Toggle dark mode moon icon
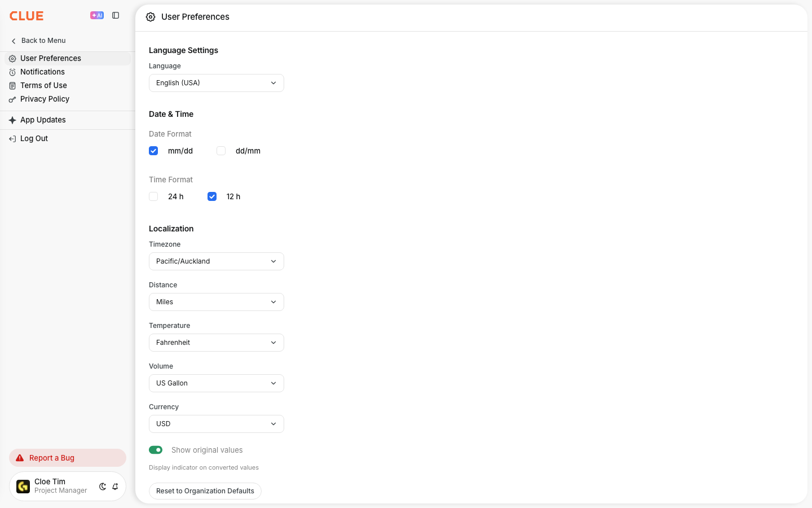 103,487
